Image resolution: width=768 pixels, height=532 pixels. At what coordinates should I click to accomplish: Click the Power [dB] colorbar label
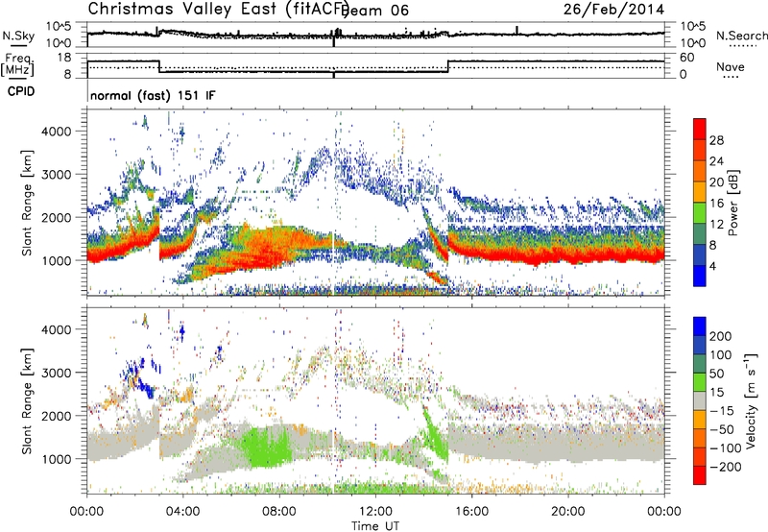pyautogui.click(x=732, y=203)
